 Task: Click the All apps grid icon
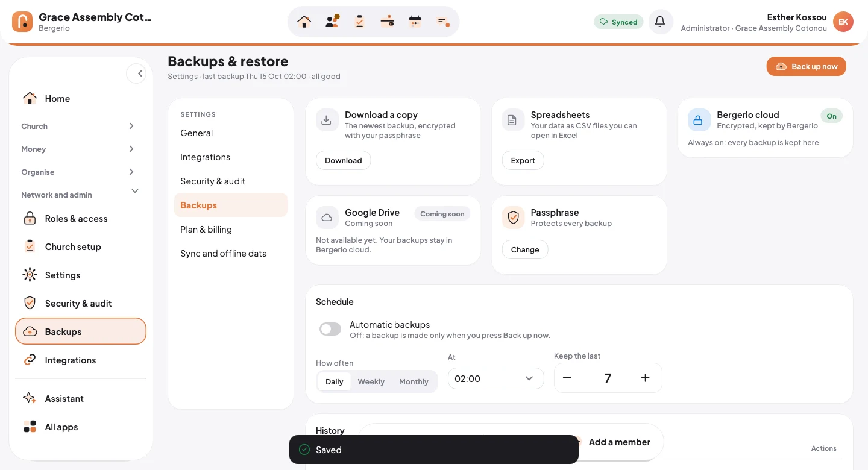click(30, 427)
